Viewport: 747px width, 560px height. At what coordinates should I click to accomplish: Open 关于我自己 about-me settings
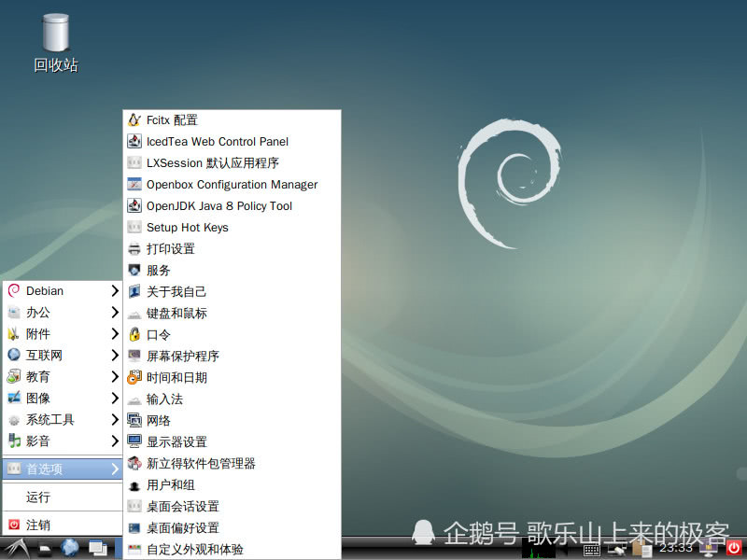click(232, 291)
